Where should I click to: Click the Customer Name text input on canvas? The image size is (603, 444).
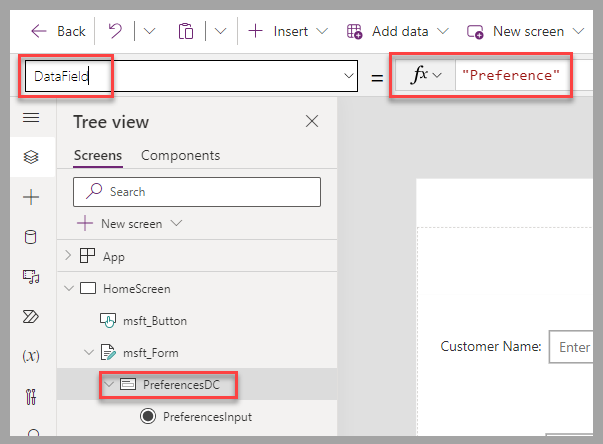pyautogui.click(x=571, y=346)
